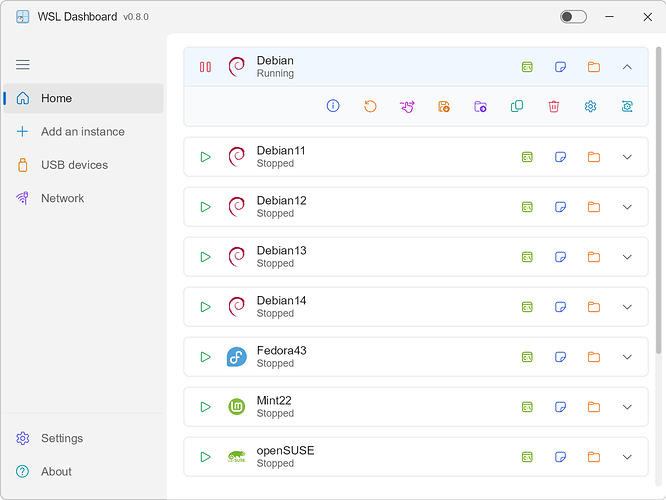
Task: Restart the Debian instance
Action: [x=370, y=106]
